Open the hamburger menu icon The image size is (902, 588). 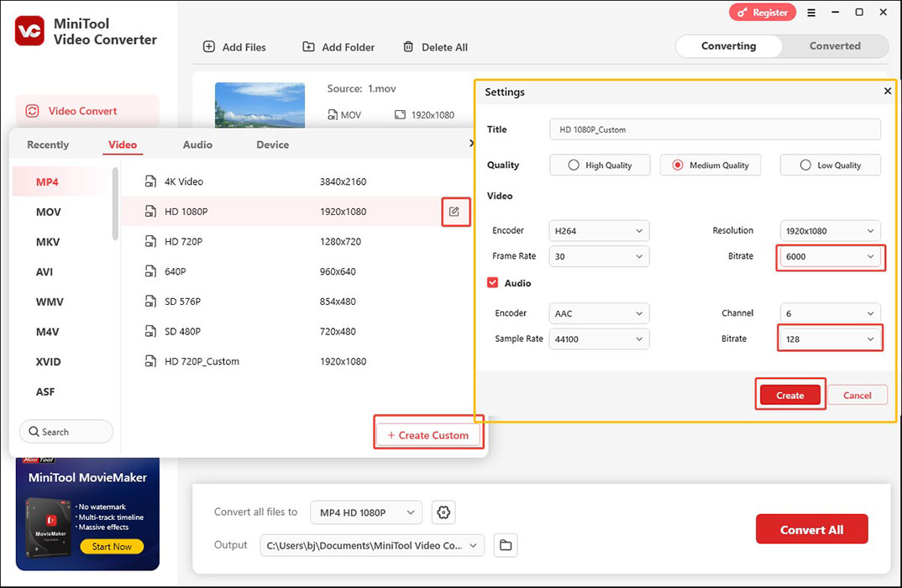(811, 12)
